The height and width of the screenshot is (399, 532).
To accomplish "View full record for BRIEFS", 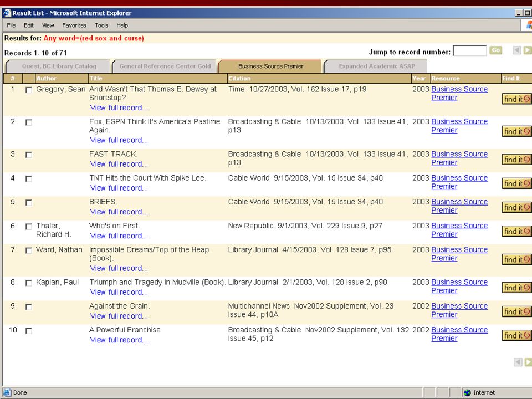I will (119, 212).
